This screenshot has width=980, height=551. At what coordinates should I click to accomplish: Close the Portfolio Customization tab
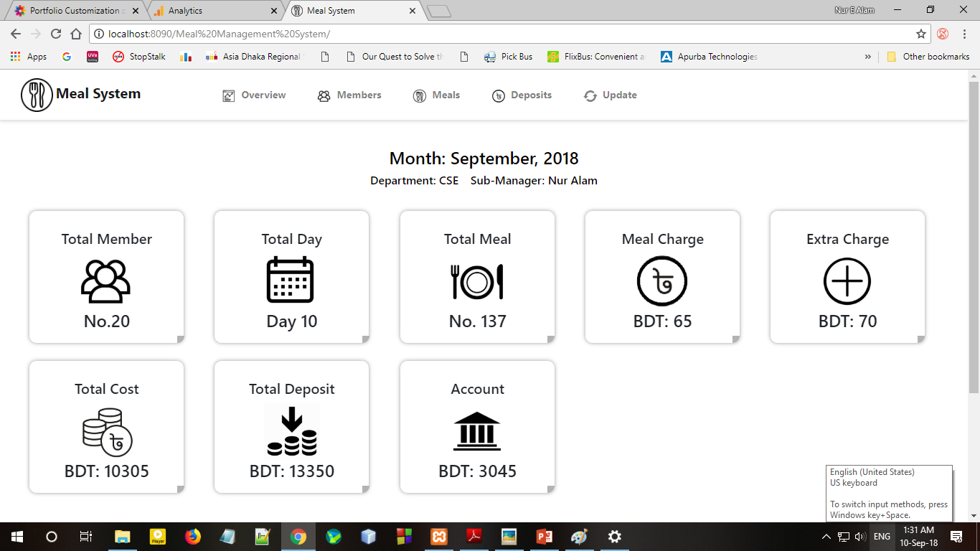click(134, 11)
